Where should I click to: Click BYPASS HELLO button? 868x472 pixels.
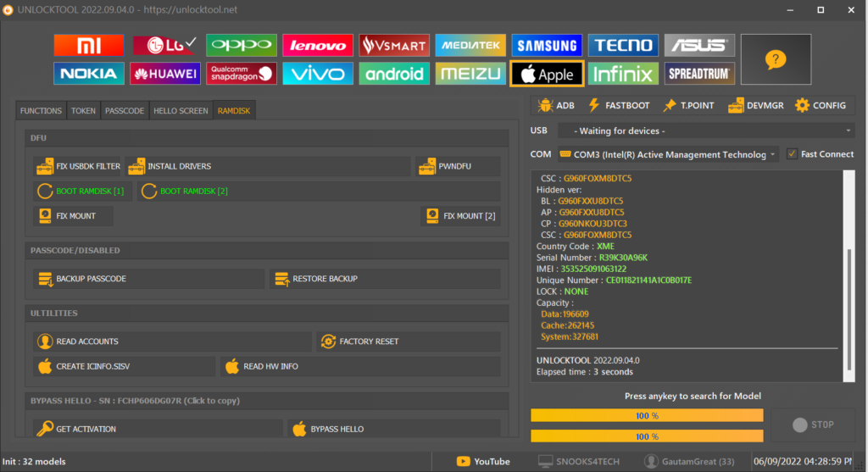394,429
